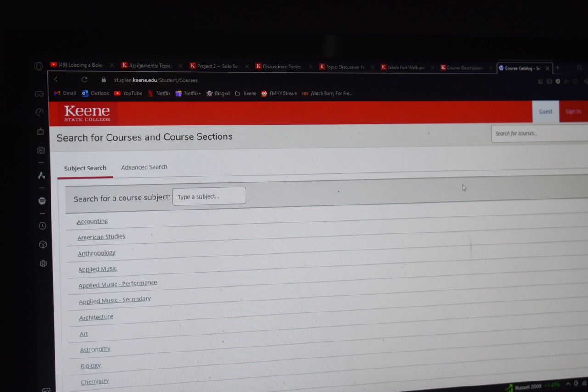Open the American Studies course link
The height and width of the screenshot is (392, 588).
(101, 237)
